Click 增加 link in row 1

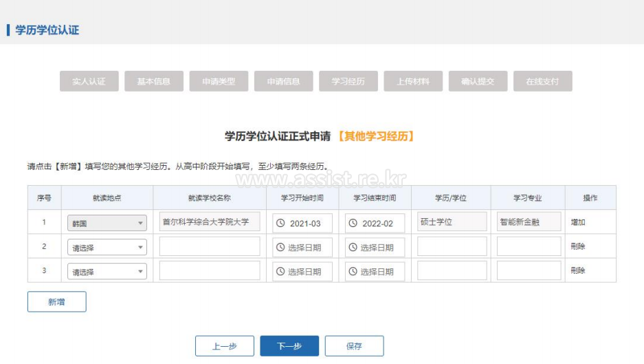pyautogui.click(x=578, y=222)
